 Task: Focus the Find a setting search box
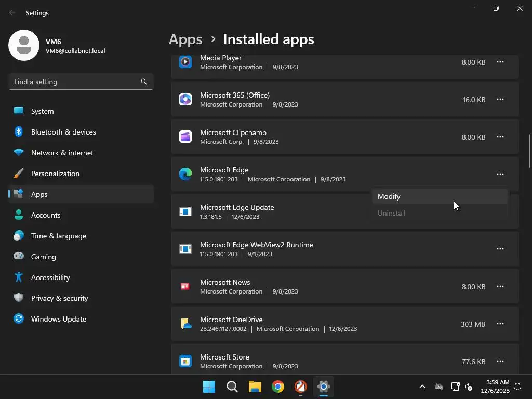pyautogui.click(x=75, y=82)
